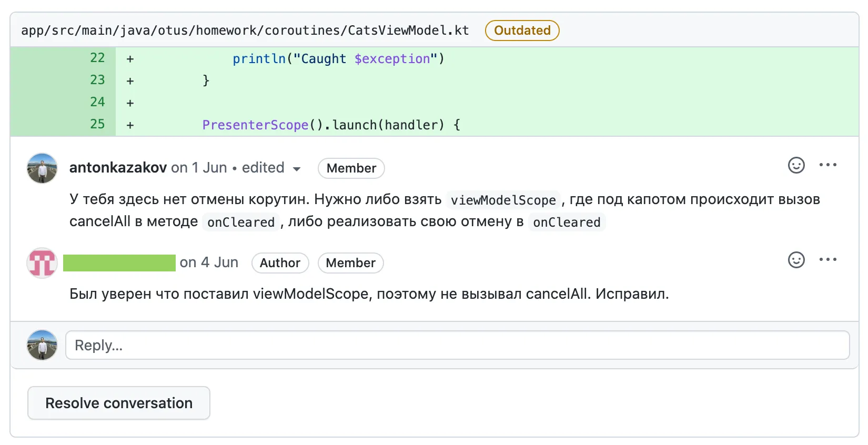868x445 pixels.
Task: Click the pink pixel avatar of the author
Action: click(x=42, y=263)
